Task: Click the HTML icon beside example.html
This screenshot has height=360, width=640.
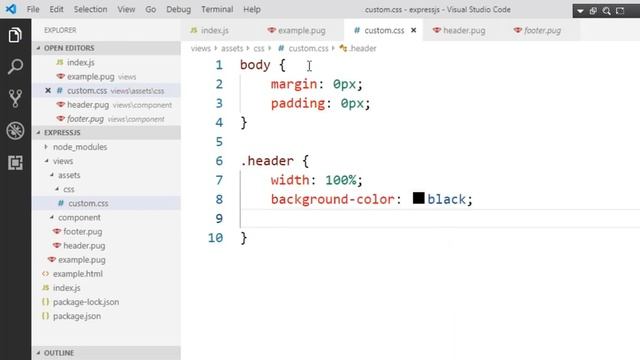Action: click(45, 274)
